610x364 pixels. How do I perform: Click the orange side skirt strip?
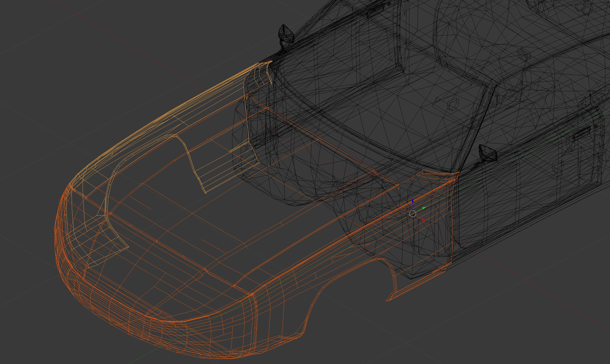pos(417,286)
